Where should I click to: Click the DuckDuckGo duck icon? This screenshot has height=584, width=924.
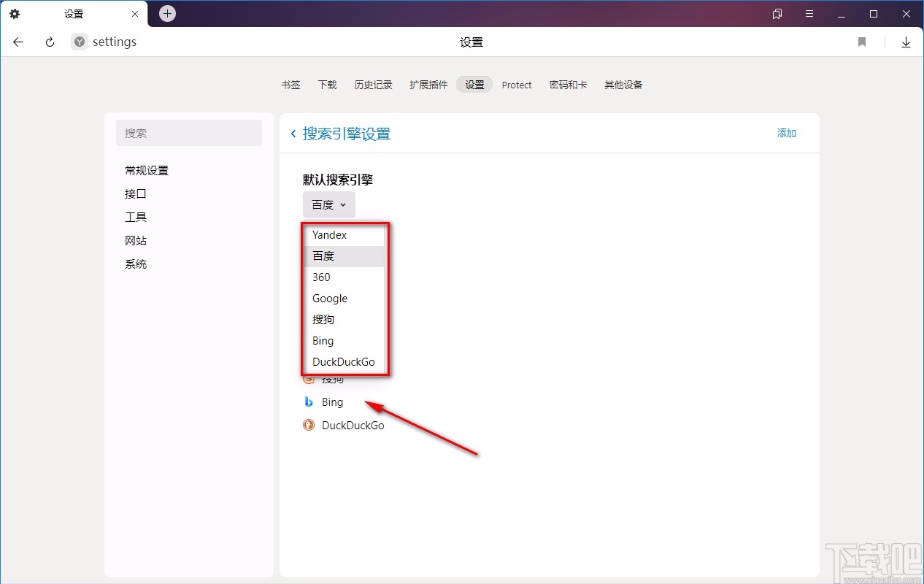coord(308,424)
